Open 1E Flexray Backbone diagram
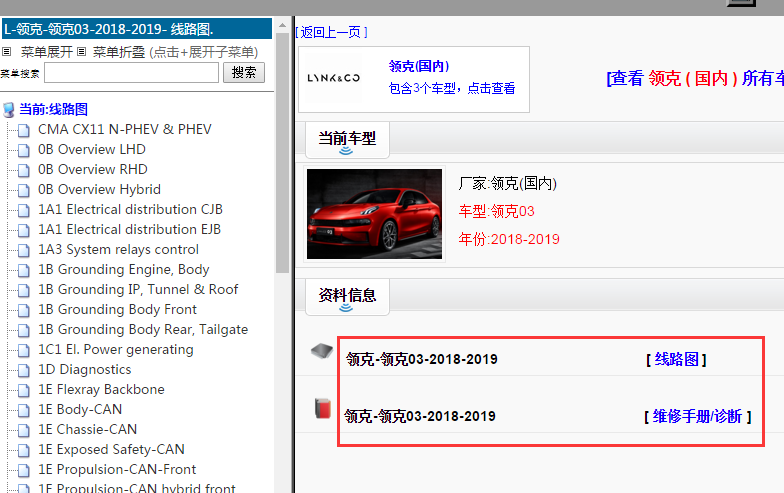This screenshot has width=784, height=493. click(x=102, y=390)
